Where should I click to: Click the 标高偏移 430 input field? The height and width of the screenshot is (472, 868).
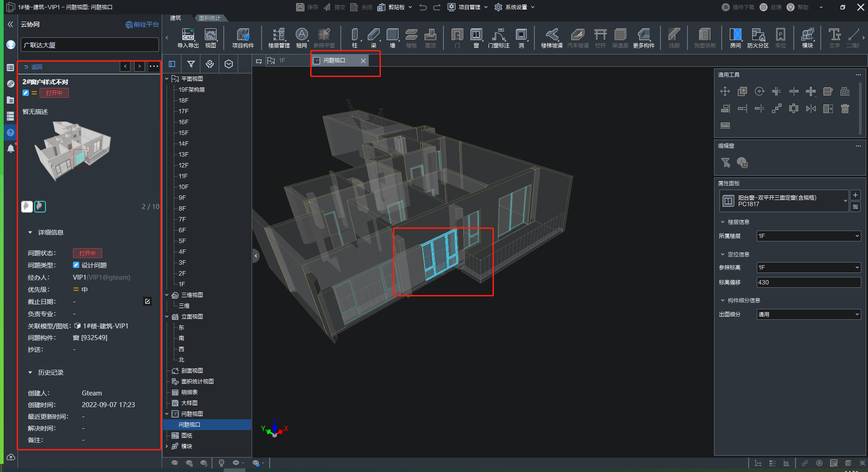pos(809,282)
